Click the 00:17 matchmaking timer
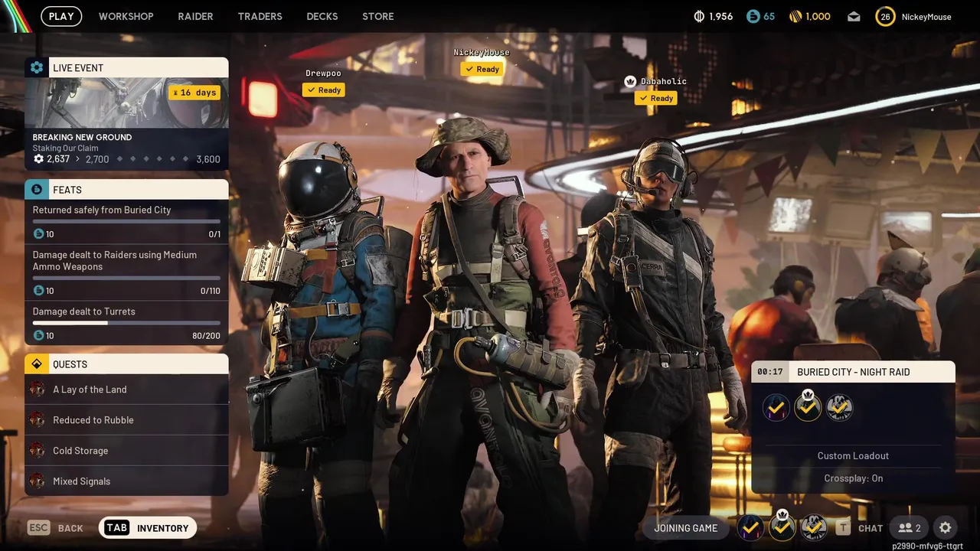The width and height of the screenshot is (980, 551). tap(770, 372)
